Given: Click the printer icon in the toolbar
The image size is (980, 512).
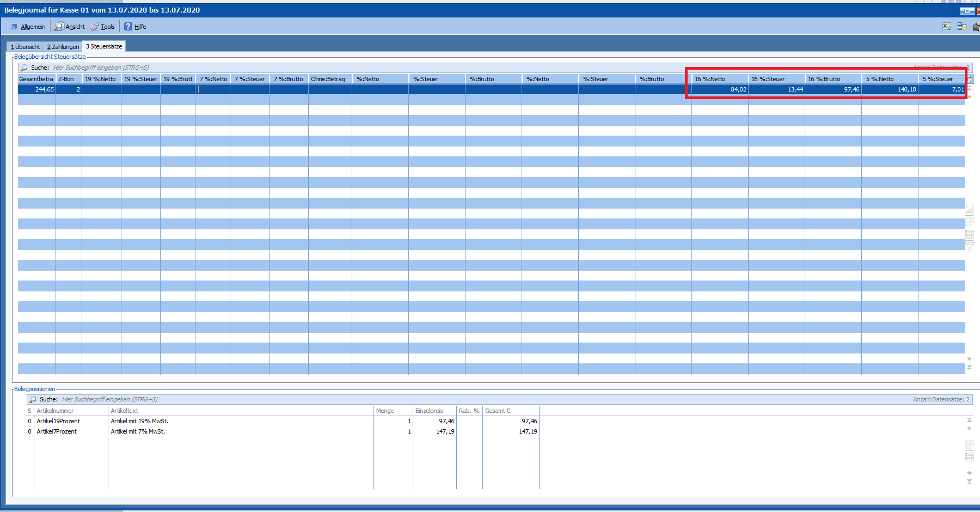Looking at the screenshot, I should click(976, 26).
